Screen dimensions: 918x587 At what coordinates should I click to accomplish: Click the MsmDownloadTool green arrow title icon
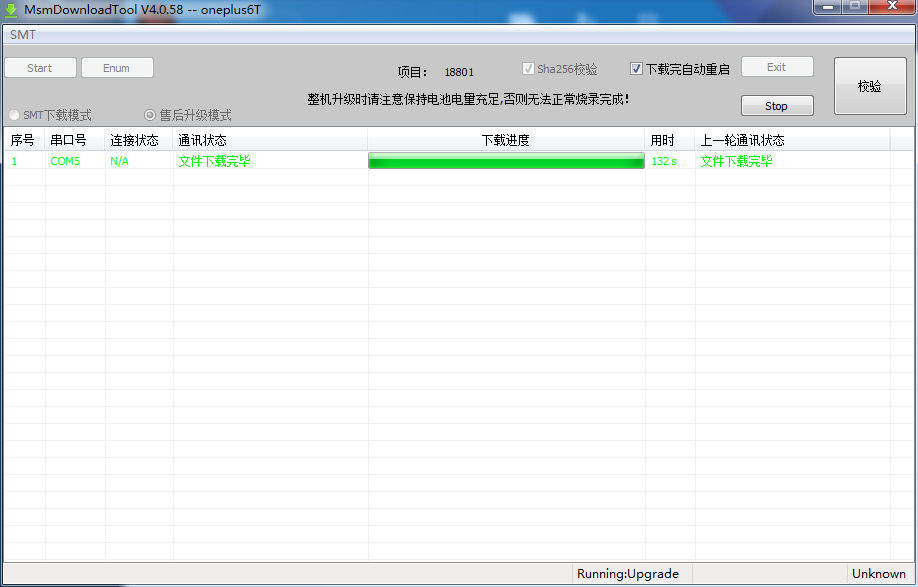[11, 10]
